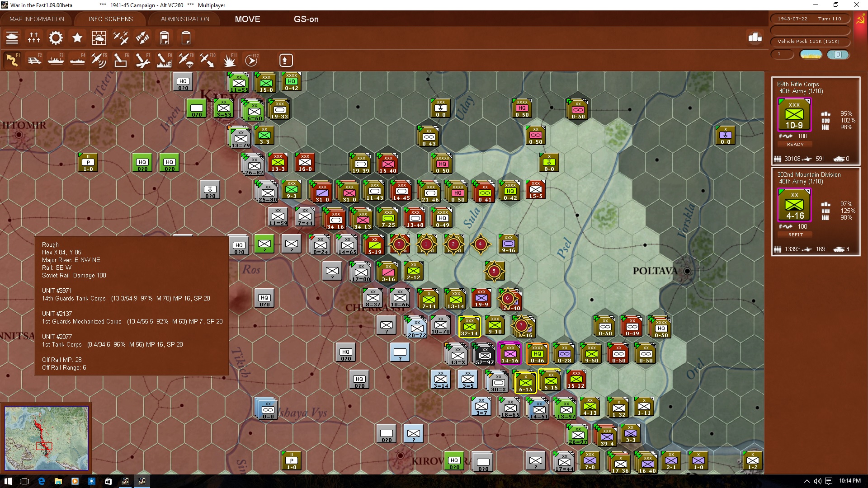The height and width of the screenshot is (488, 868).
Task: Open MAP INFORMATION tab
Action: [x=37, y=19]
